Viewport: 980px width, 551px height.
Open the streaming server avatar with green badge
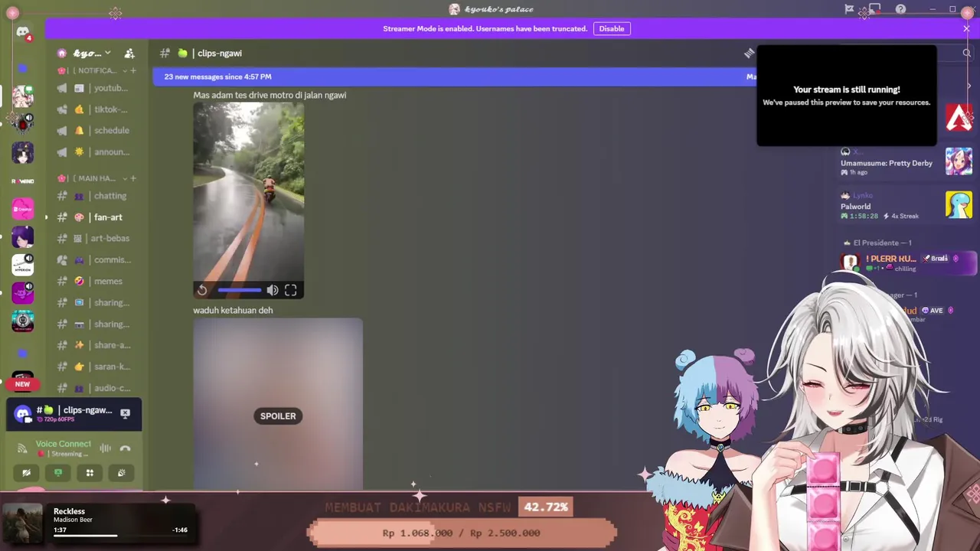pyautogui.click(x=22, y=97)
